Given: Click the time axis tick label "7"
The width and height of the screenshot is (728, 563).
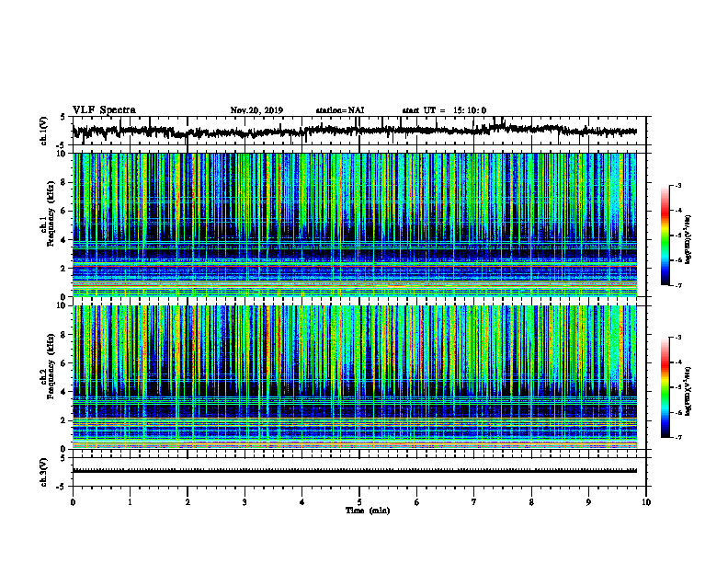Looking at the screenshot, I should point(474,502).
